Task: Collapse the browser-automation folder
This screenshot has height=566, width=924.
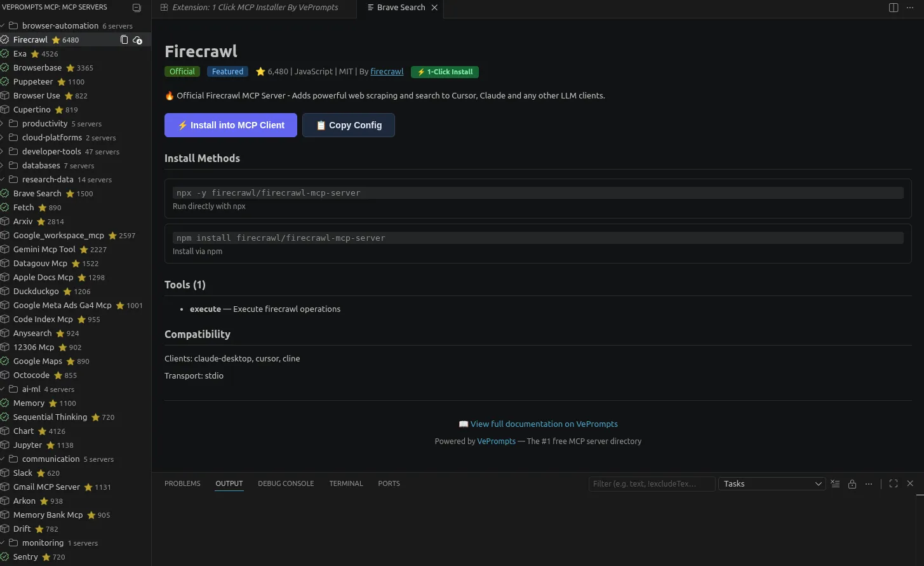Action: point(76,26)
